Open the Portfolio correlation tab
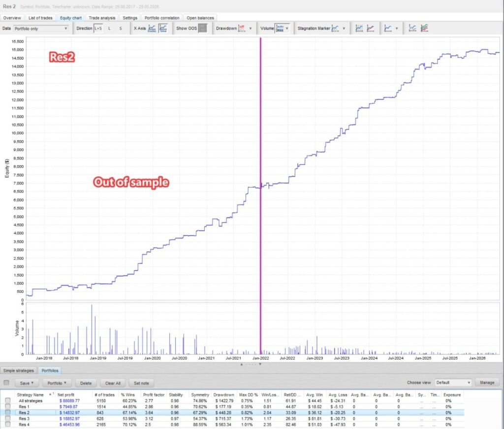The height and width of the screenshot is (429, 504). tap(162, 18)
